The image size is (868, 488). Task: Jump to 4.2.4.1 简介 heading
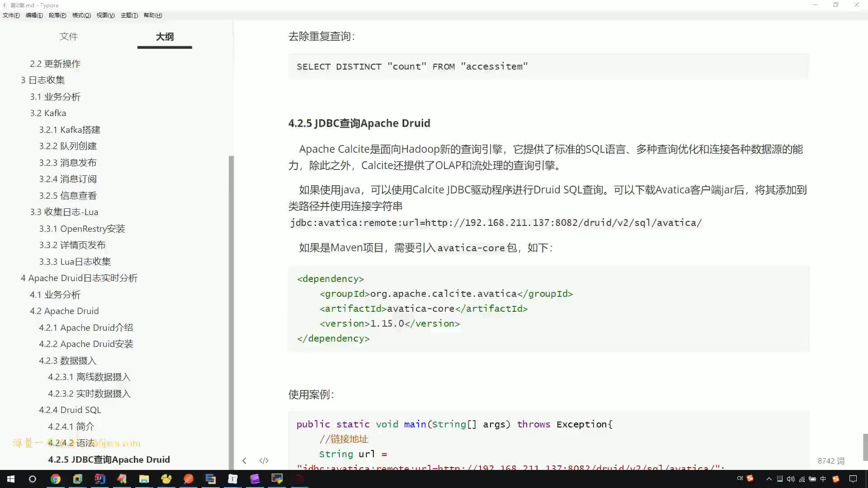pos(71,427)
